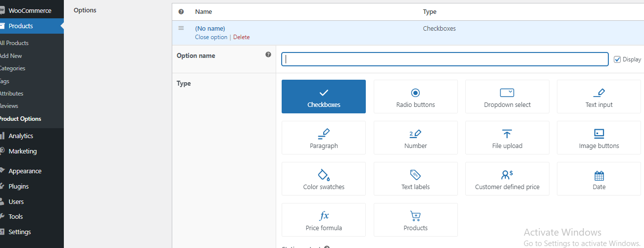644x248 pixels.
Task: Open help tooltip next to Option name
Action: tap(268, 55)
